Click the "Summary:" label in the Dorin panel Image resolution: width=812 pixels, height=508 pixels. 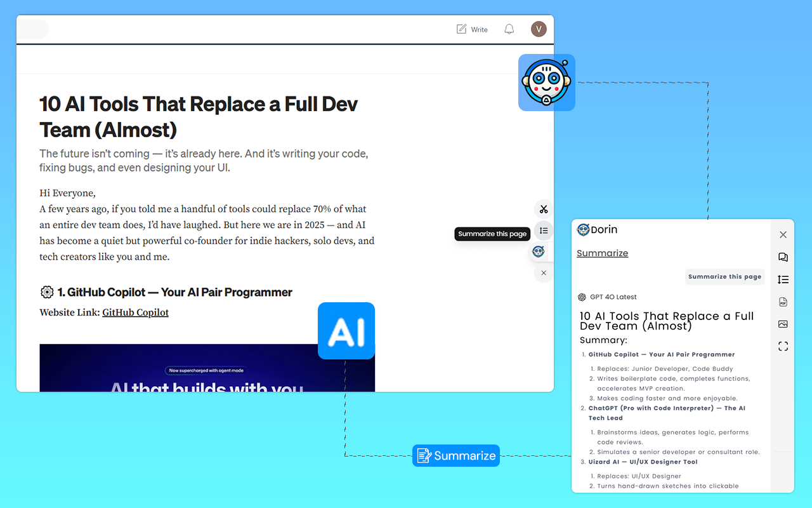[603, 340]
